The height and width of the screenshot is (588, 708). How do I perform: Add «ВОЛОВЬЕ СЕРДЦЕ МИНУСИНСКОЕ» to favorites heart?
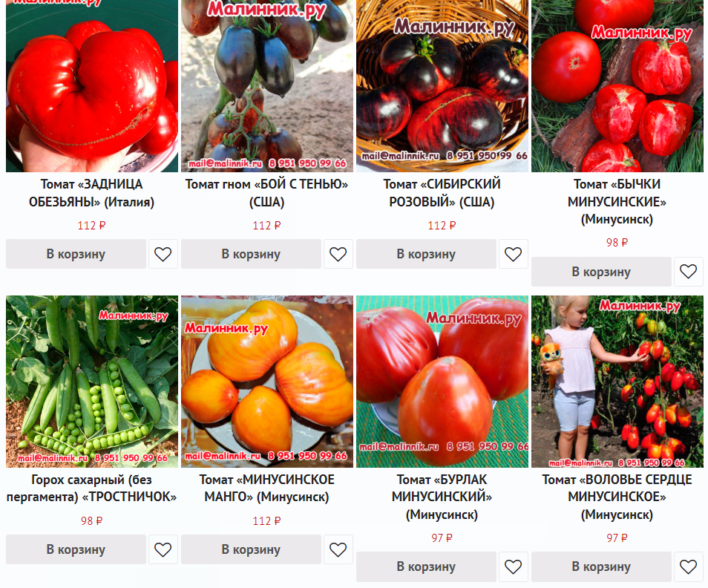coord(688,566)
